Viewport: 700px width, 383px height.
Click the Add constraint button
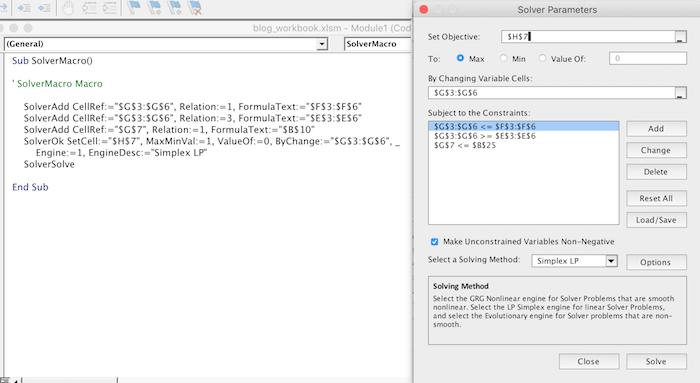pyautogui.click(x=656, y=129)
